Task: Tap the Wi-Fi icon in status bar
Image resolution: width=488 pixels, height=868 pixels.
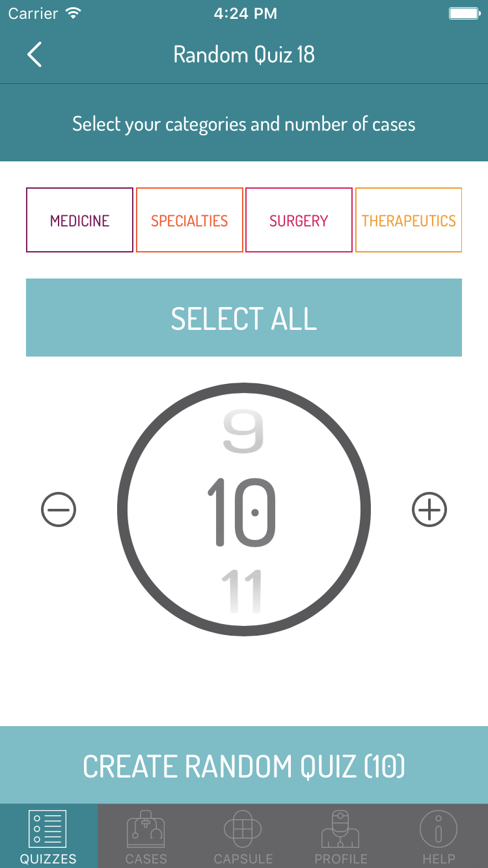Action: 74,13
